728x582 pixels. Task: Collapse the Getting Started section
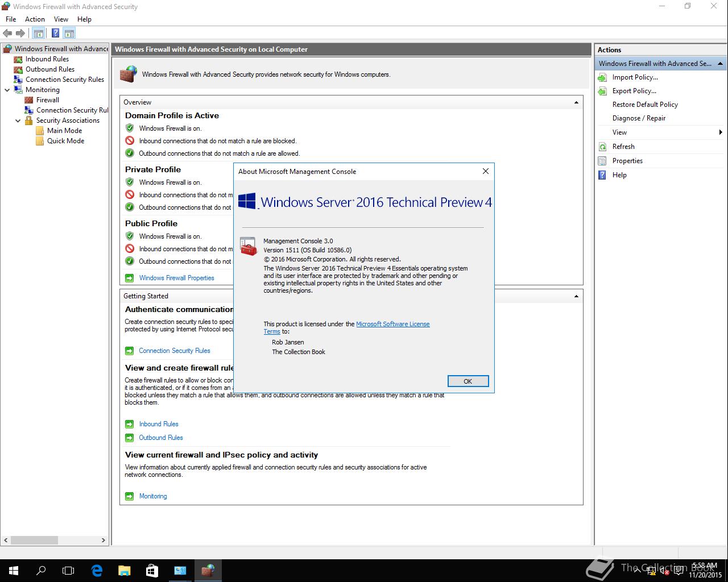click(x=576, y=296)
